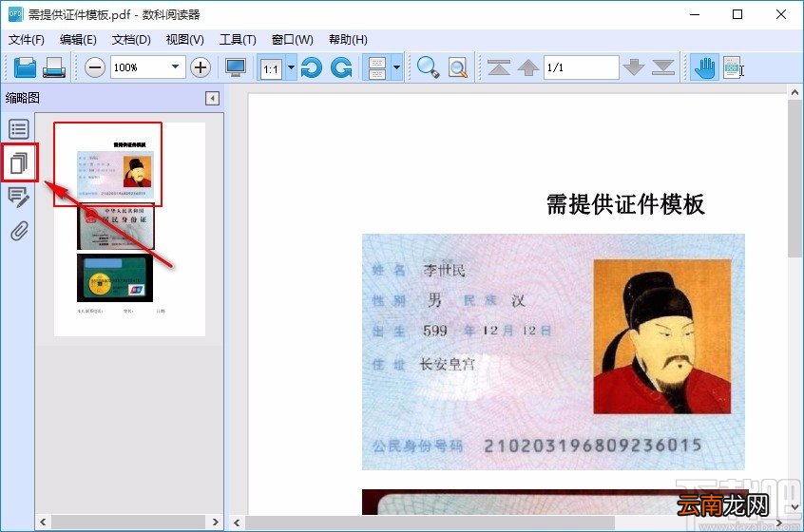Zoom in with the plus button
This screenshot has width=804, height=532.
click(x=201, y=67)
